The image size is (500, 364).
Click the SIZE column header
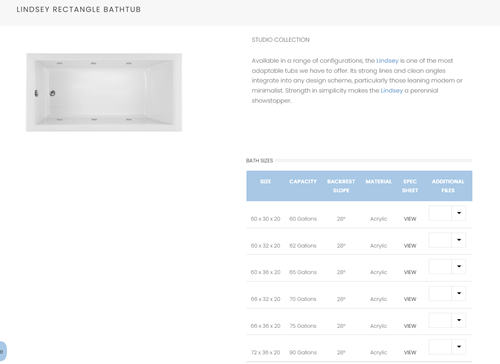(265, 182)
